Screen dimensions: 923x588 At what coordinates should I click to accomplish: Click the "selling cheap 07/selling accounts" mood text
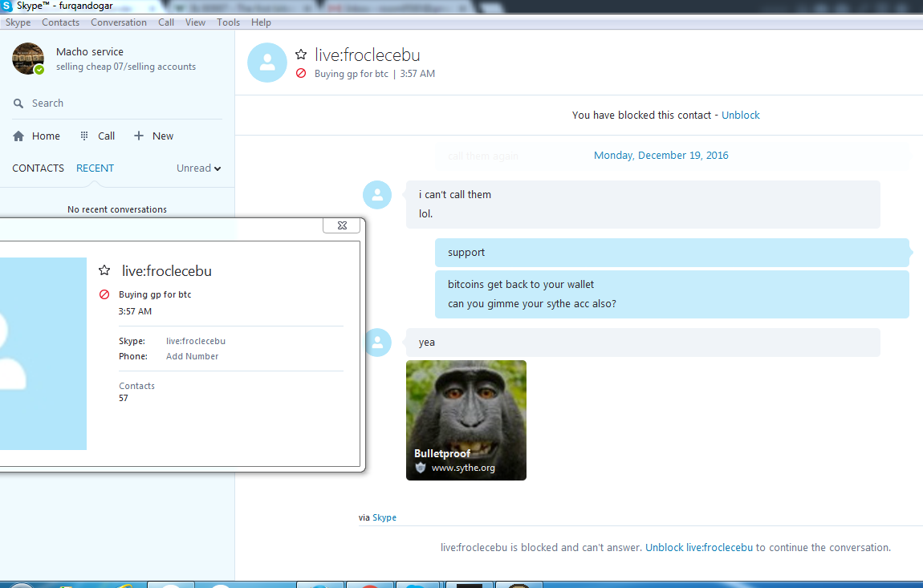pos(126,67)
